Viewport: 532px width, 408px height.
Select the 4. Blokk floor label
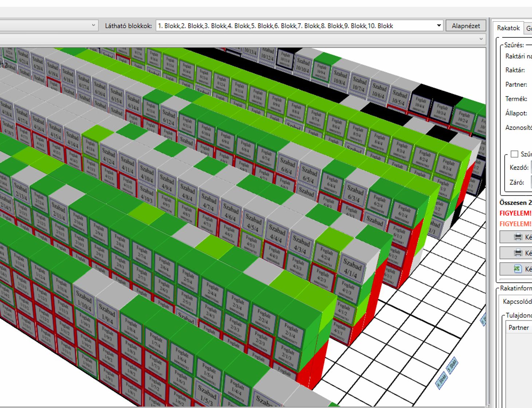pos(441,380)
